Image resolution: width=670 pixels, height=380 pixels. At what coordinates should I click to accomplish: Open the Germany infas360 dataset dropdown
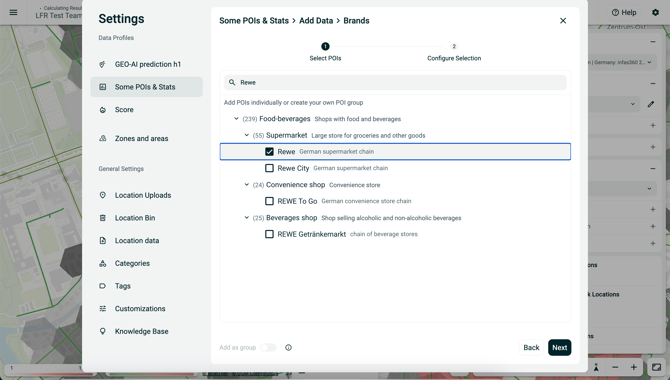point(622,62)
